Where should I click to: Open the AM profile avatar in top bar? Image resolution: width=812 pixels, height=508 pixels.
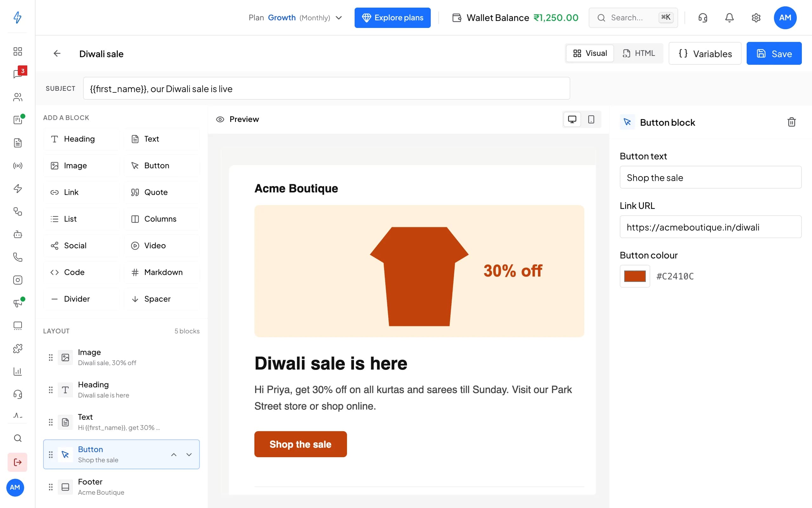click(785, 17)
